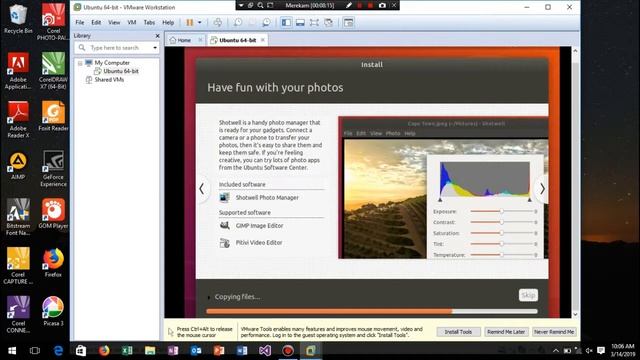Open the VM menu
640x360 pixels.
131,22
